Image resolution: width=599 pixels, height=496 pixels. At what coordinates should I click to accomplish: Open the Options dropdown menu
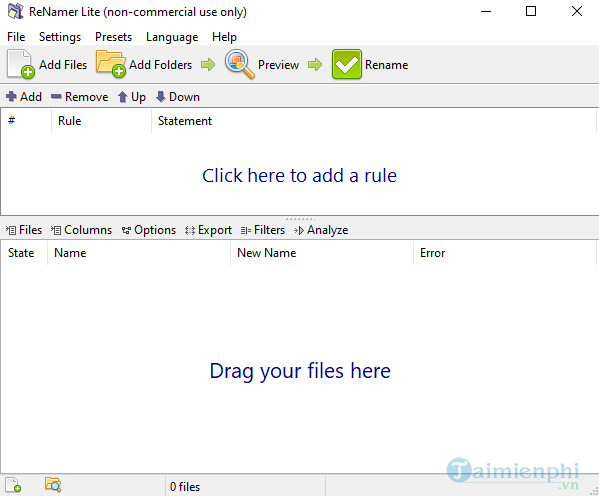(149, 230)
